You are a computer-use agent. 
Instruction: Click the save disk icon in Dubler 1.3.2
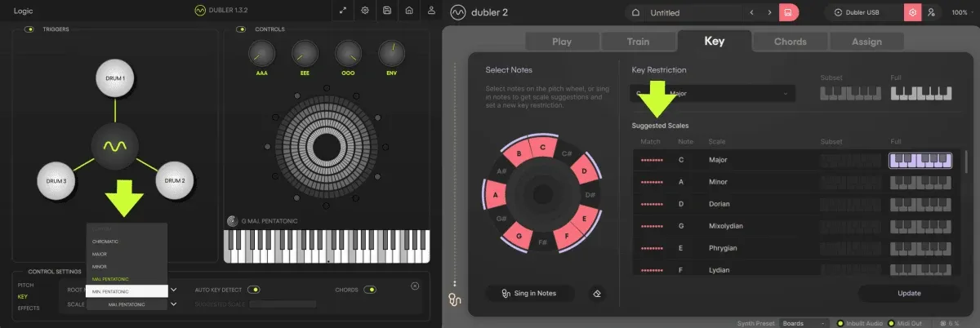tap(387, 11)
